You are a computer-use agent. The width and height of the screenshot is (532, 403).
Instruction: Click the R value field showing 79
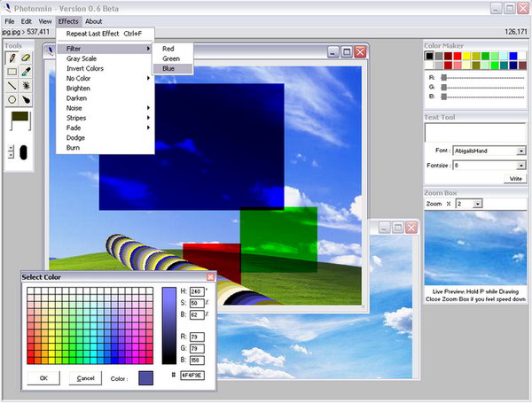point(197,337)
